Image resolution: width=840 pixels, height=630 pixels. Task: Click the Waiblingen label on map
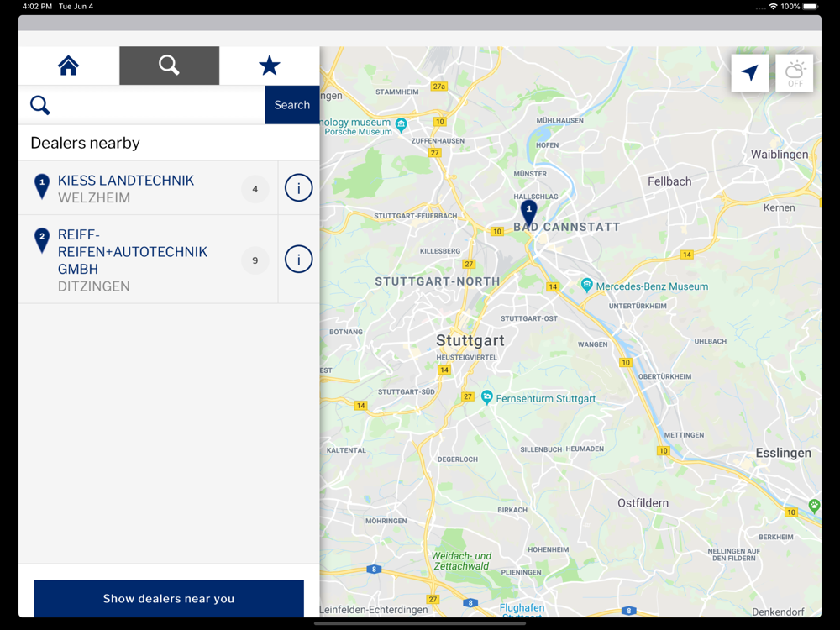click(780, 155)
